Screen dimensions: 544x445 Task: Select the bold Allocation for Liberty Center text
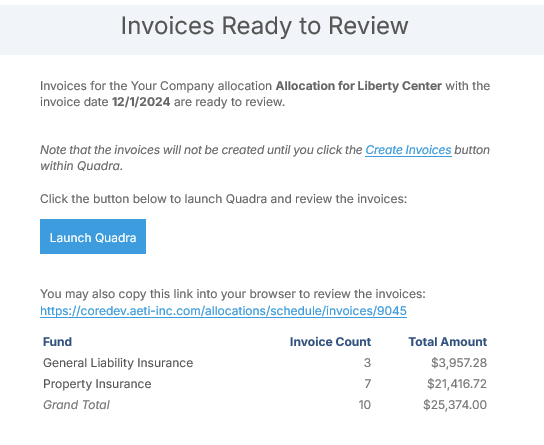(359, 86)
